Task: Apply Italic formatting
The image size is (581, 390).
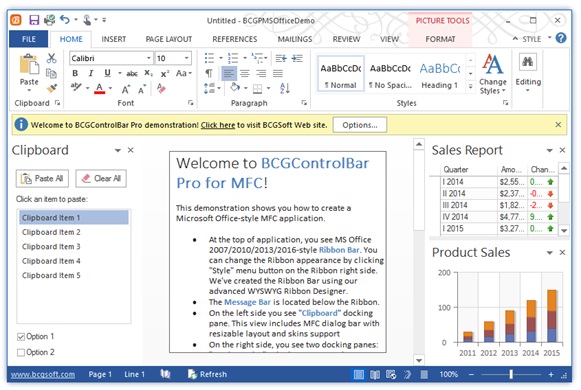Action: click(91, 73)
